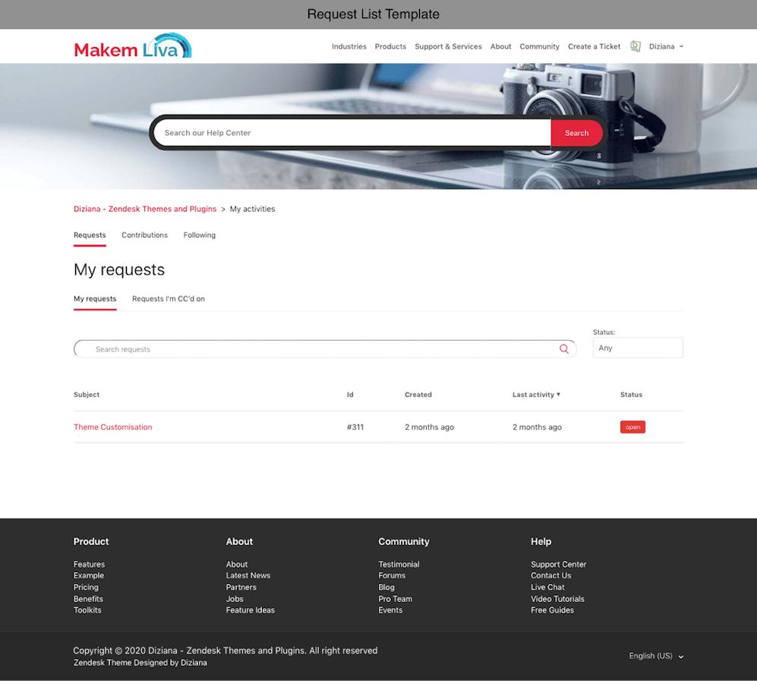Switch to the Contributions tab

144,235
